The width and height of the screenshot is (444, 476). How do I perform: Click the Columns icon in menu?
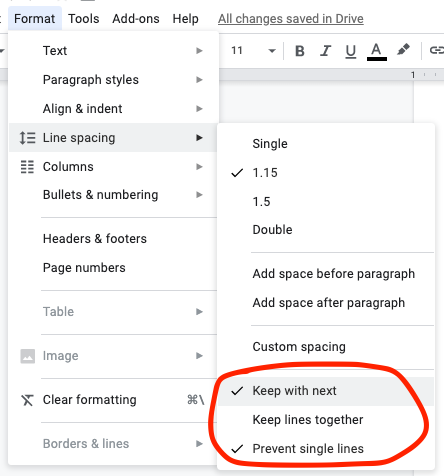(x=27, y=167)
